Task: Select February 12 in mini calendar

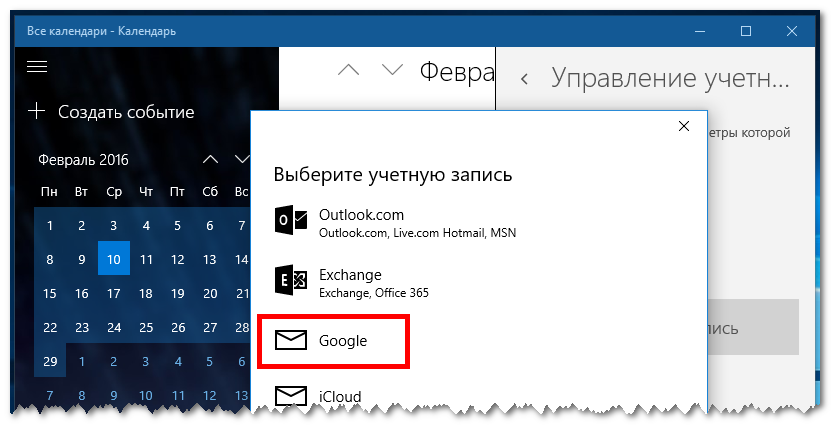Action: (178, 259)
